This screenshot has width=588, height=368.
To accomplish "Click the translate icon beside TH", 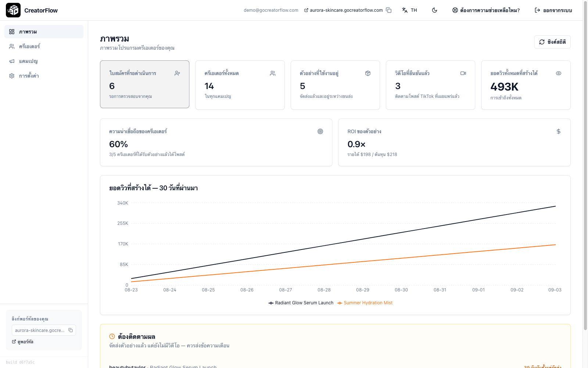I will pyautogui.click(x=405, y=10).
